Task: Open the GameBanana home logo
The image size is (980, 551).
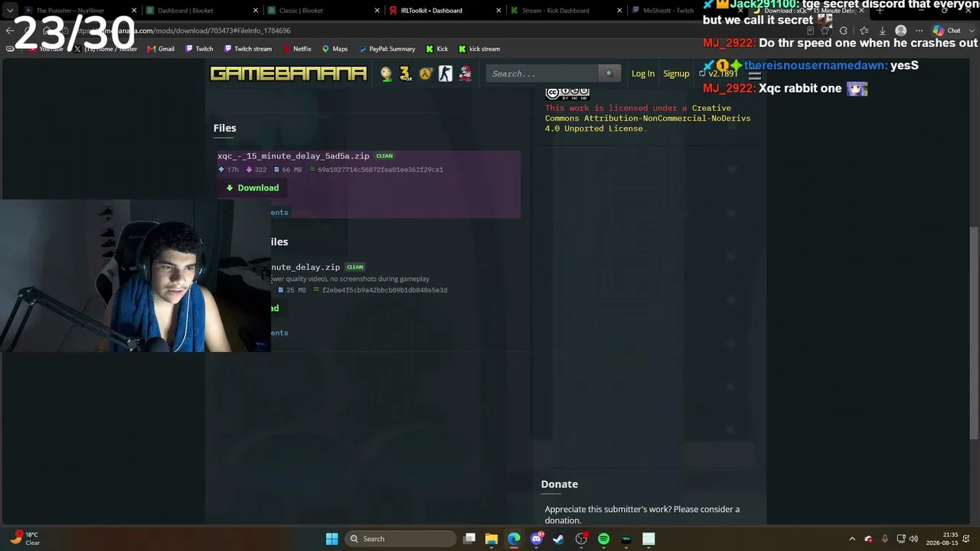Action: pyautogui.click(x=289, y=73)
